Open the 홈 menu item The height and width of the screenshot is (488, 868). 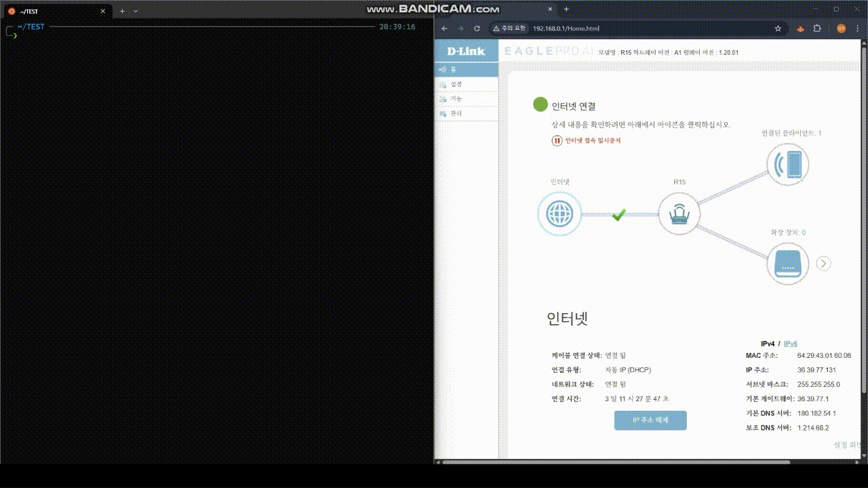466,69
